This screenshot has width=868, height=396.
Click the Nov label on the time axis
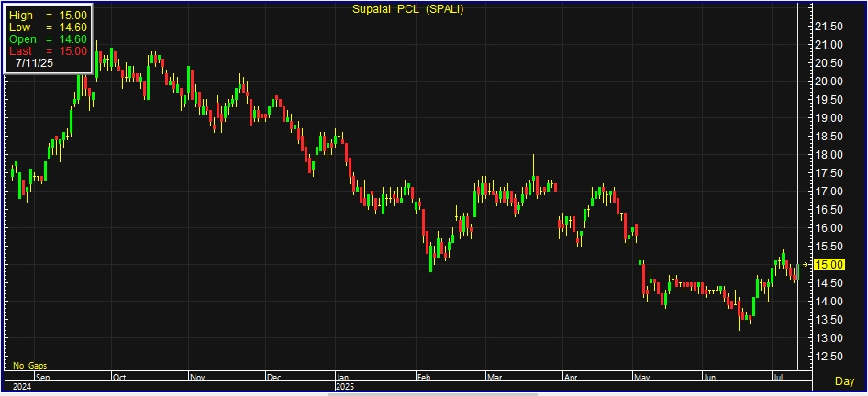[x=197, y=378]
